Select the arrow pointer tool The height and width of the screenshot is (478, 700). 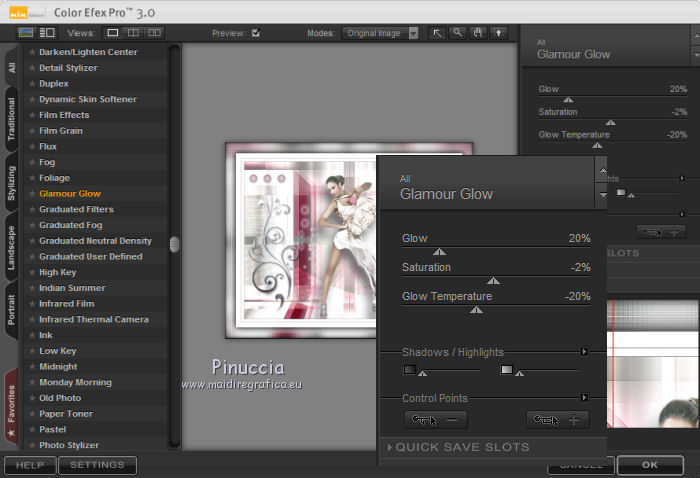pos(437,33)
